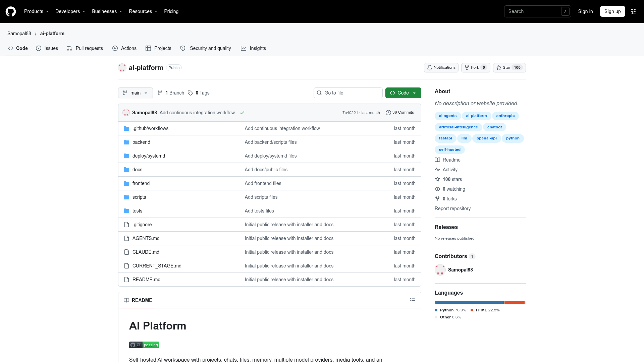
Task: Click the AGENTS.md file icon
Action: (126, 238)
